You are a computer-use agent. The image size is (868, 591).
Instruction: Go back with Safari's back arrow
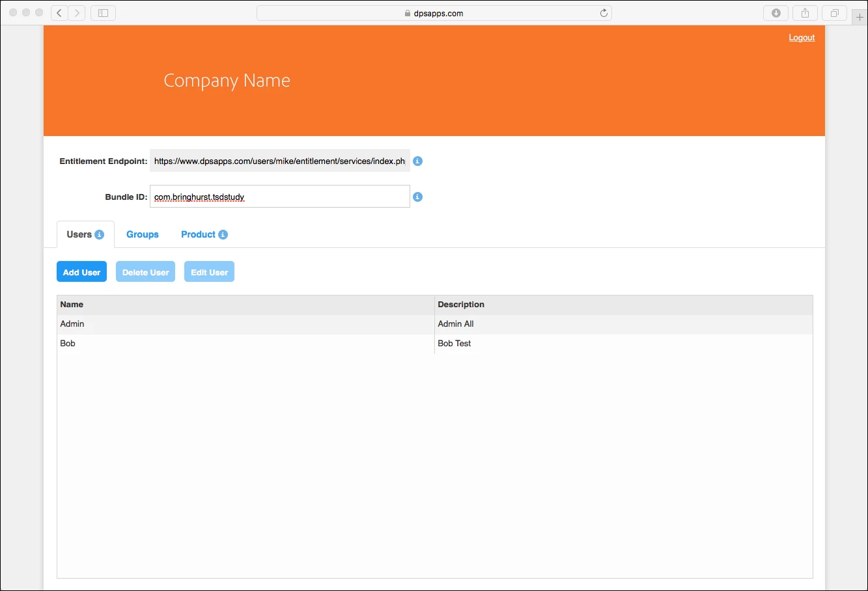[59, 13]
